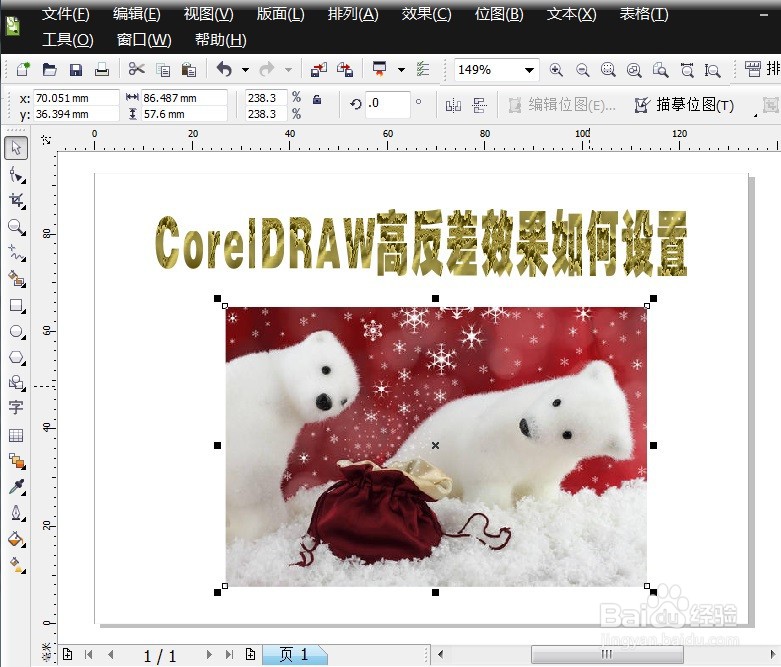Toggle the lock ratio padlock
The width and height of the screenshot is (781, 667).
pos(317,99)
